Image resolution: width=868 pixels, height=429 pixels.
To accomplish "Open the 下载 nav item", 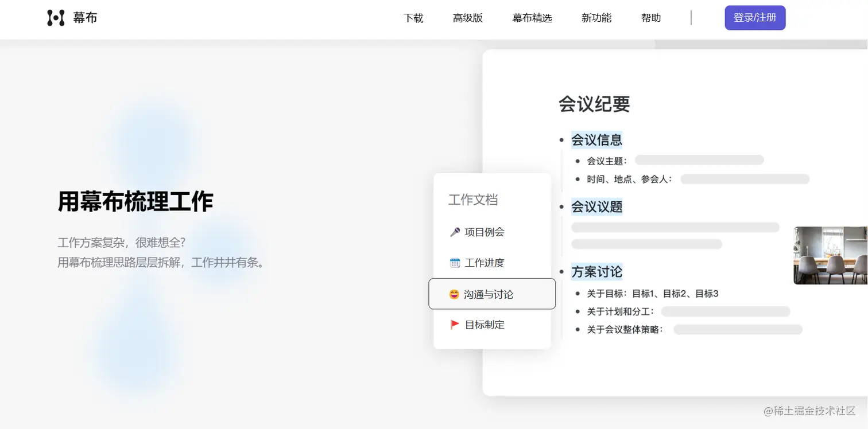I will 413,18.
